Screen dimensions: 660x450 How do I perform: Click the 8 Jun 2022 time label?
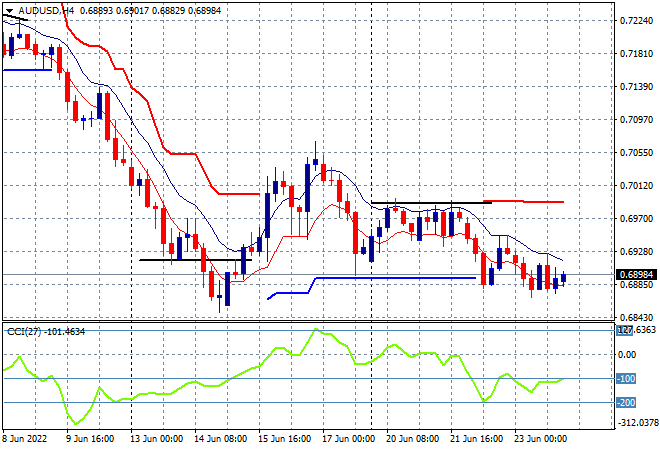[25, 439]
